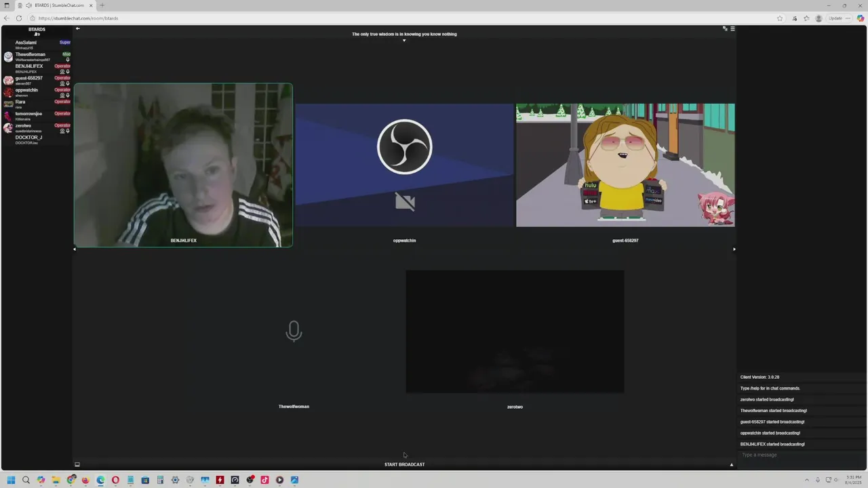The width and height of the screenshot is (868, 488).
Task: Add this page to favorites via star icon
Action: (780, 18)
